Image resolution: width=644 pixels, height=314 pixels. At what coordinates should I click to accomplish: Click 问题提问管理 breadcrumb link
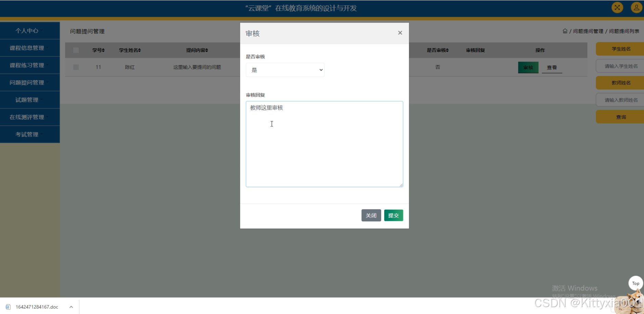coord(588,31)
